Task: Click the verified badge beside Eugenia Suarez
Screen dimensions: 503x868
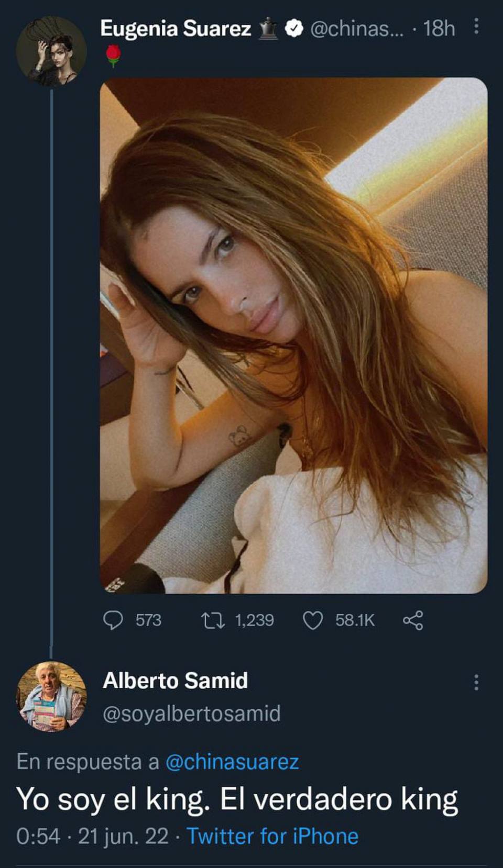Action: pos(294,28)
